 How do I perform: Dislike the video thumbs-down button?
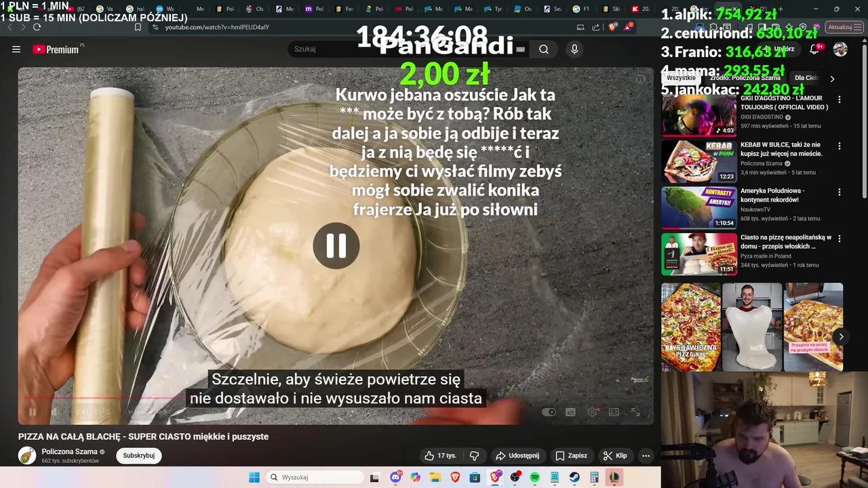coord(475,455)
